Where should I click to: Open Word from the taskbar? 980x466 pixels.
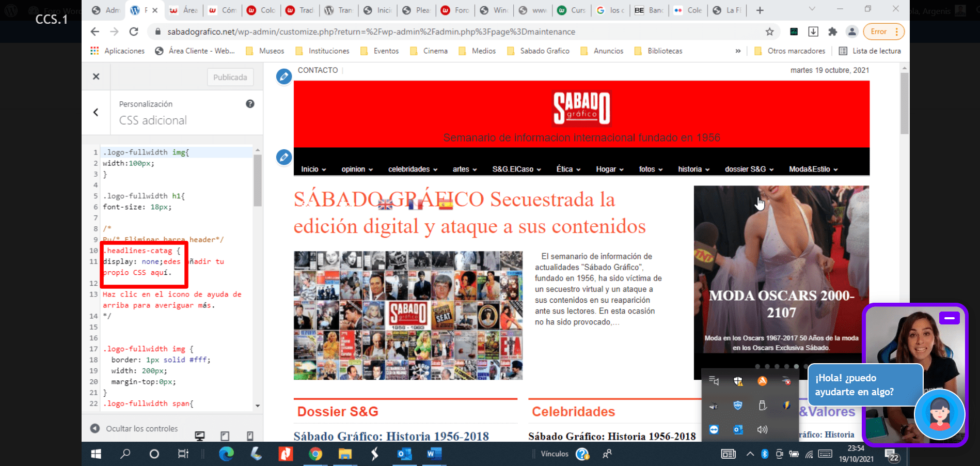(x=434, y=454)
